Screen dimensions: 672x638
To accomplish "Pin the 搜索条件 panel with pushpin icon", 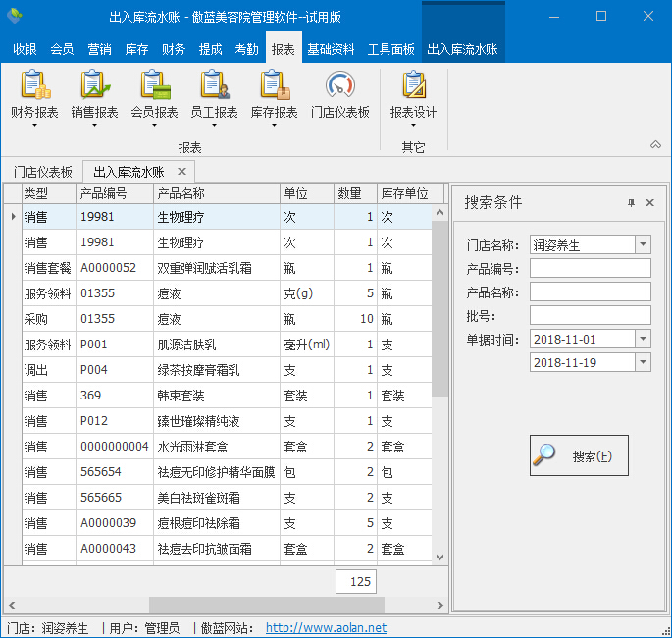I will coord(631,203).
